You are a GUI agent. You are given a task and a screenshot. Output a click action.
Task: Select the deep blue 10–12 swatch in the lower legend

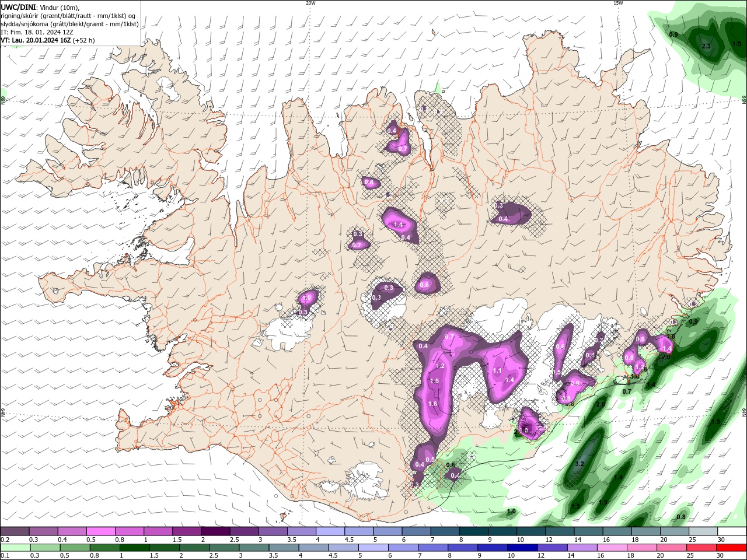click(x=523, y=548)
